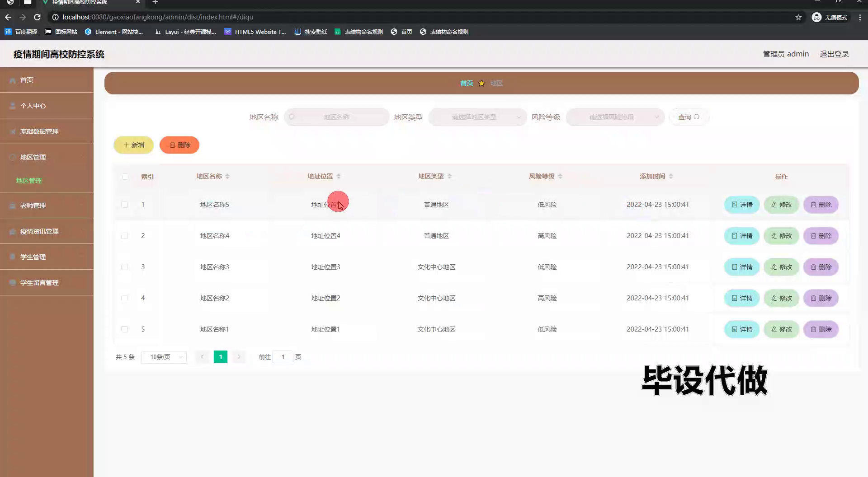Sort by 添加时间 column arrows

point(671,176)
